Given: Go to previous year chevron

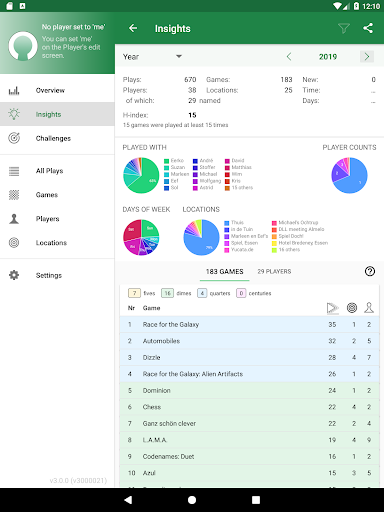Looking at the screenshot, I should (289, 57).
